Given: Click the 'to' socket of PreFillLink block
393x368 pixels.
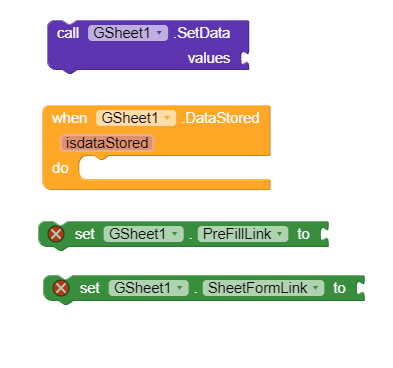Looking at the screenshot, I should (325, 234).
